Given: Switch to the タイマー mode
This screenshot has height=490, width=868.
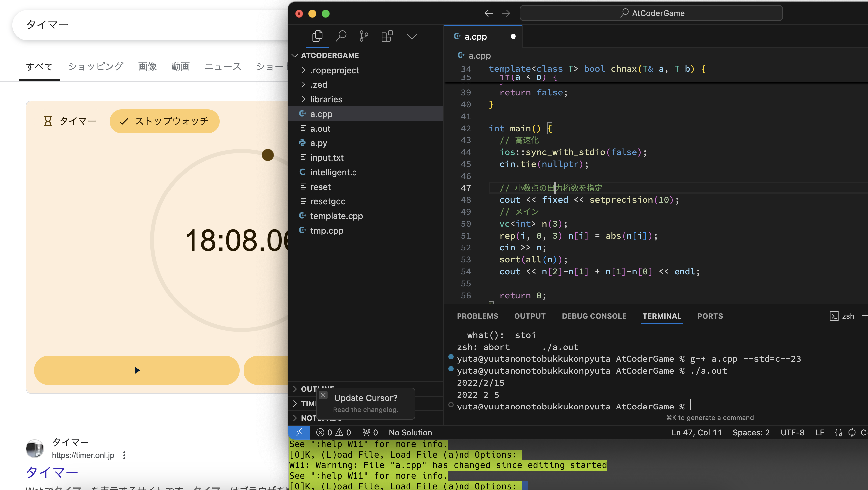Looking at the screenshot, I should (70, 121).
